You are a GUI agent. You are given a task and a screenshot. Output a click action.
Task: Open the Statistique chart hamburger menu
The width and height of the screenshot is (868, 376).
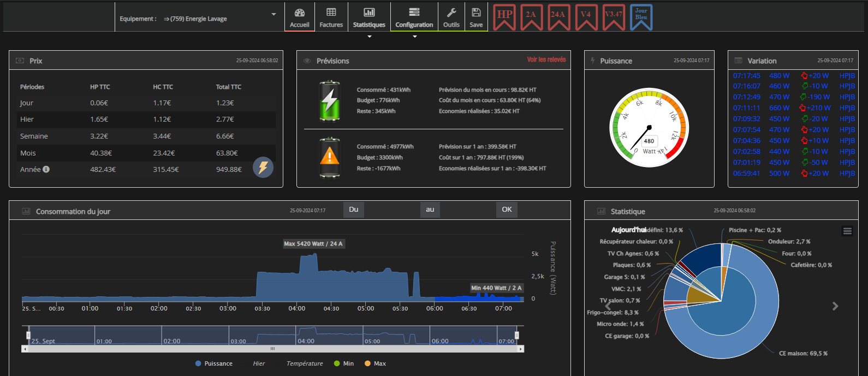tap(847, 231)
